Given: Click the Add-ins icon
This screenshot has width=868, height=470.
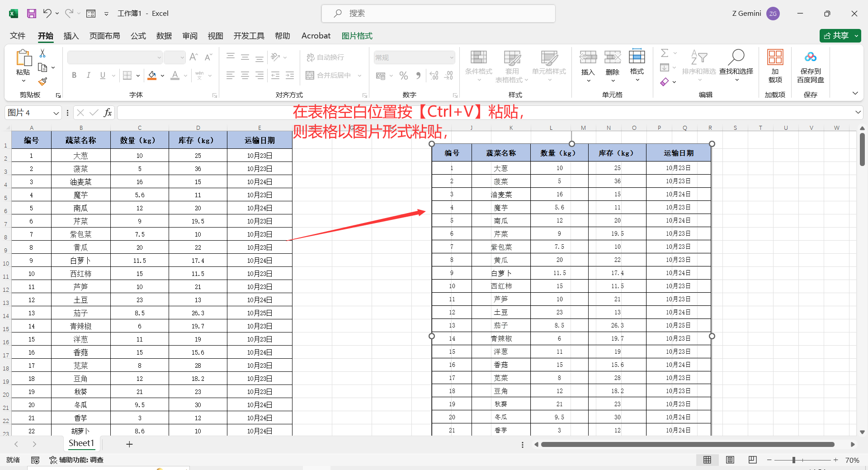Looking at the screenshot, I should coord(775,57).
